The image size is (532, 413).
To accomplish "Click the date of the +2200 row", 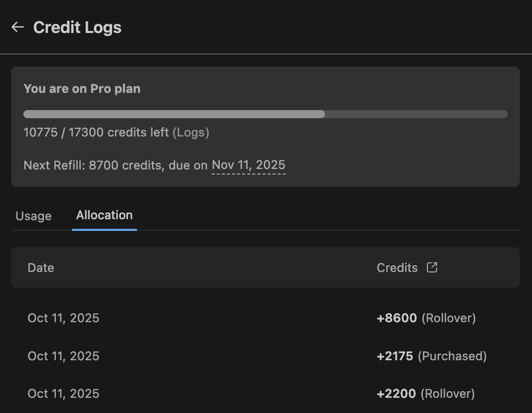I will tap(63, 394).
